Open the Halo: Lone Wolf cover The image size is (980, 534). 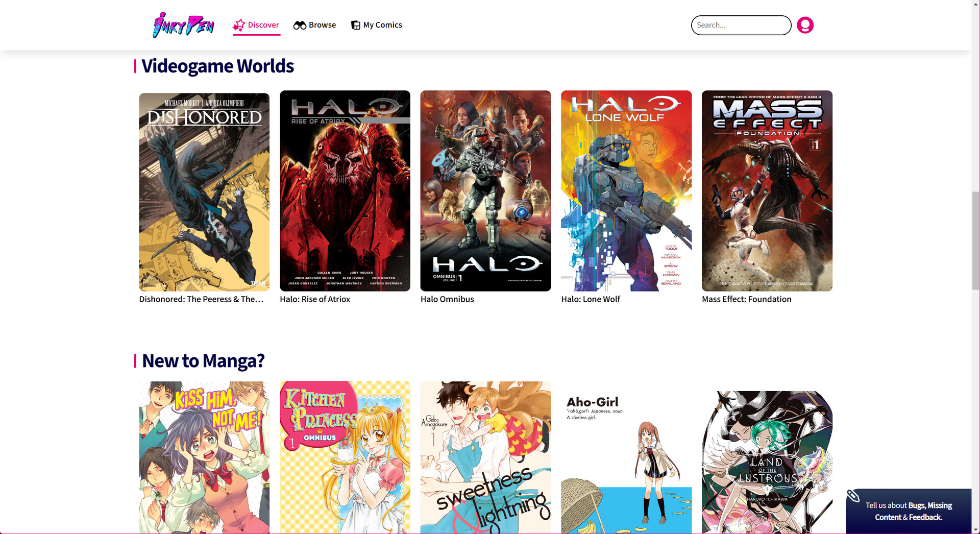626,191
